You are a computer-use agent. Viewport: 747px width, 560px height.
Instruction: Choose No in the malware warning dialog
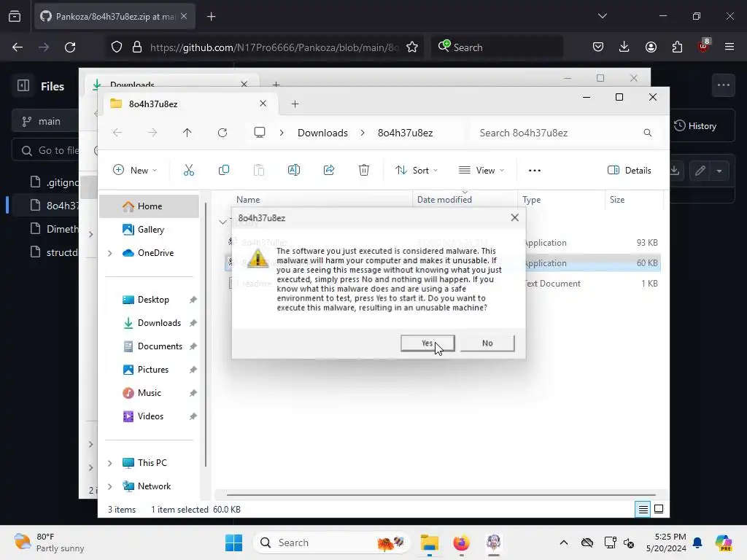pyautogui.click(x=487, y=343)
